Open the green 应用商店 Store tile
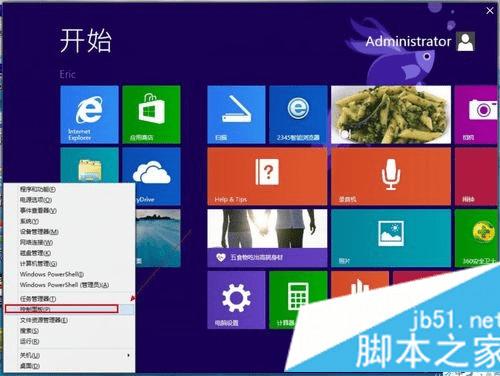Viewport: 500px width, 376px height. tap(151, 114)
